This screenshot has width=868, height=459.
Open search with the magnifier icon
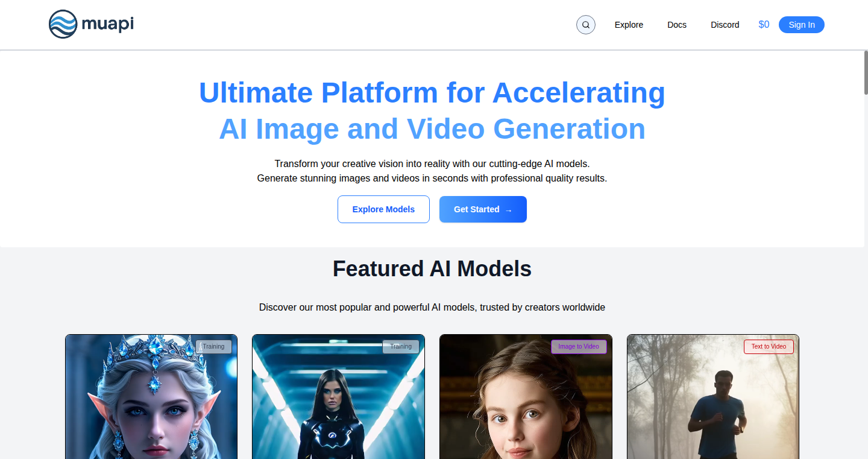[x=586, y=25]
